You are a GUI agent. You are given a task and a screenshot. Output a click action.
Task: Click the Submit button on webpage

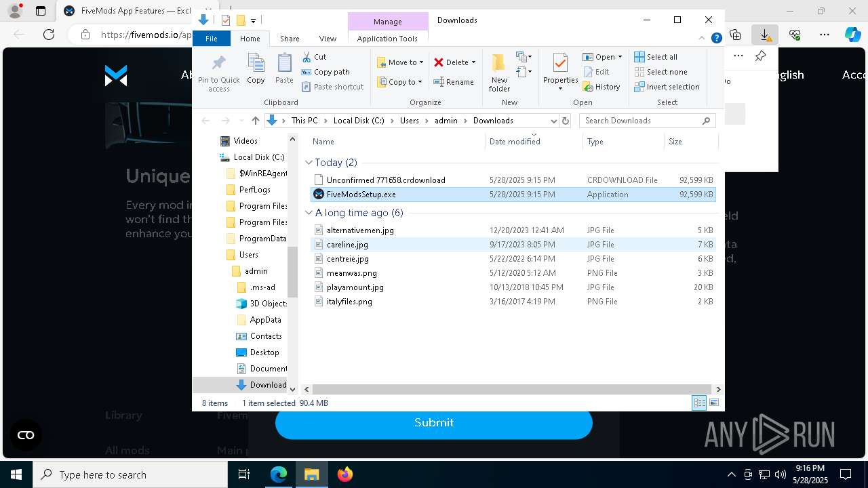tap(434, 422)
